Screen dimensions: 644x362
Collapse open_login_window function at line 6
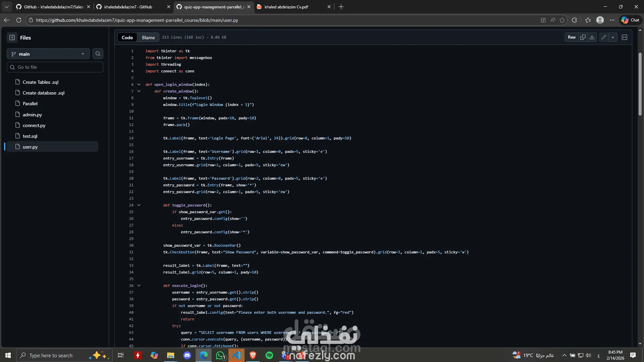(139, 84)
